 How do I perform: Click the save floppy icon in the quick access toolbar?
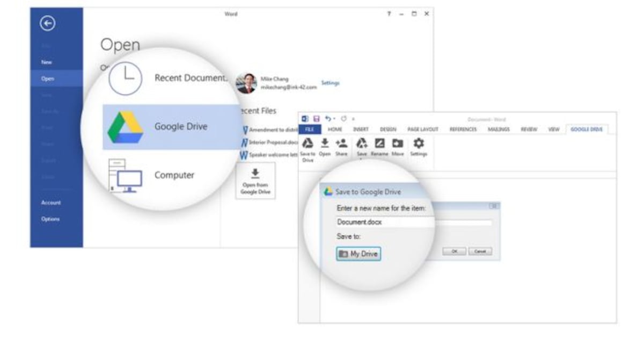pos(317,119)
